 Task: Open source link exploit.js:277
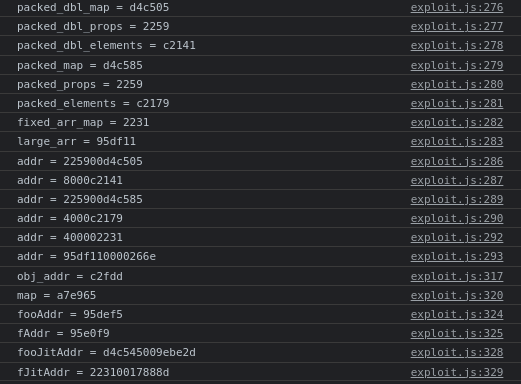(x=457, y=27)
